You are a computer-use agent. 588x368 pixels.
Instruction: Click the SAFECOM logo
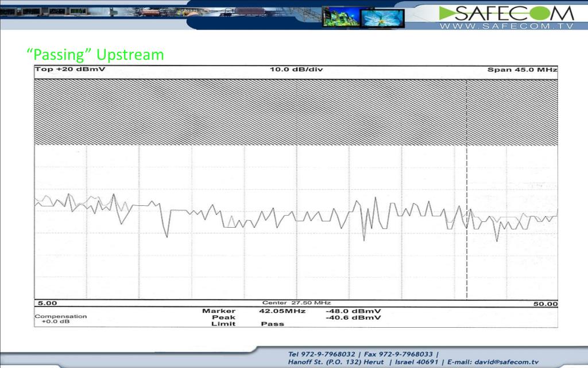click(506, 13)
